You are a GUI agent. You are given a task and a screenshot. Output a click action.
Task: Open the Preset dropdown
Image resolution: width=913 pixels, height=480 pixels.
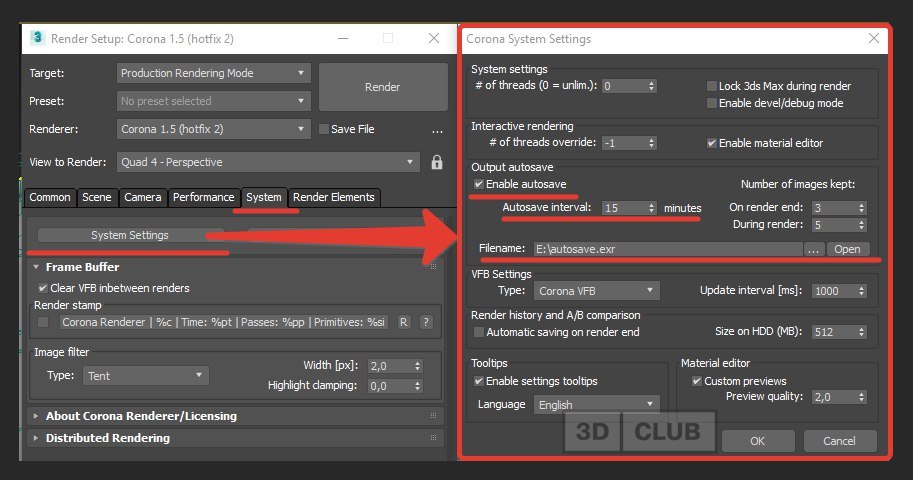pyautogui.click(x=213, y=101)
